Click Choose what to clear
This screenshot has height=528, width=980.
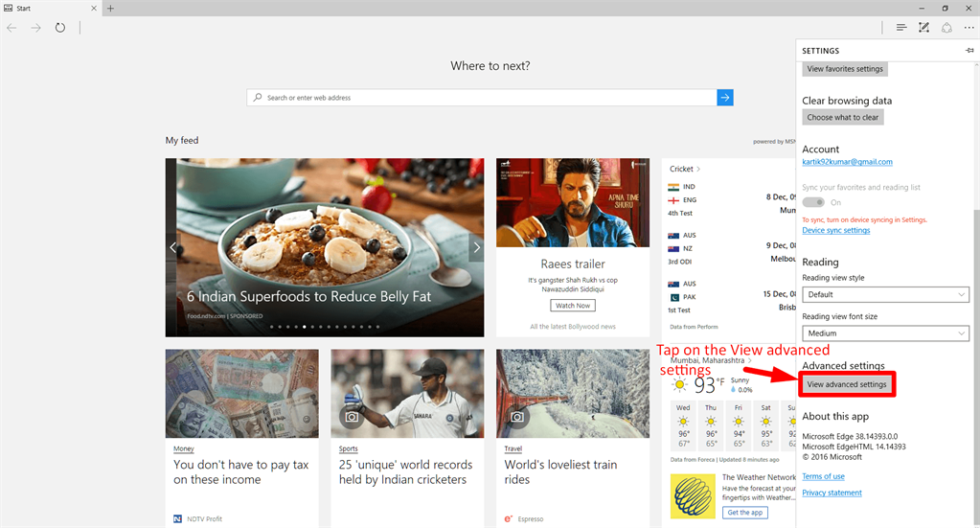(x=842, y=117)
